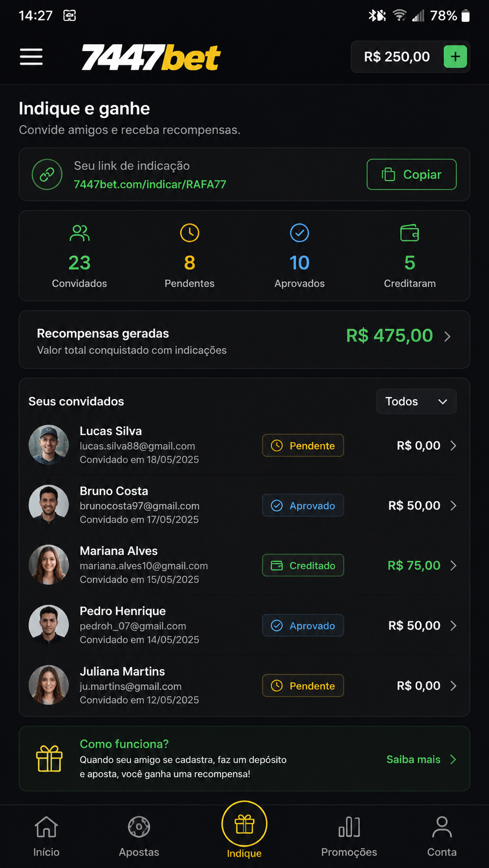Open the hamburger menu
Screen dimensions: 489x868
[x=31, y=57]
